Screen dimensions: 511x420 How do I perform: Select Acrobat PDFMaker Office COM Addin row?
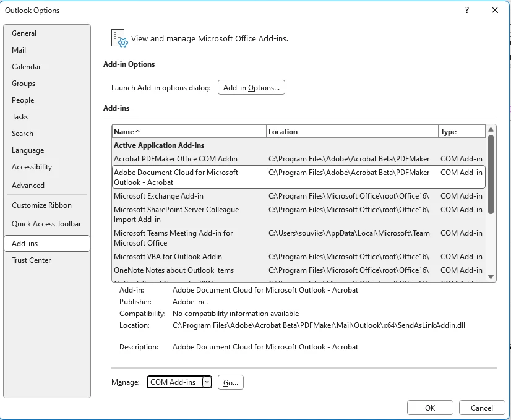(x=299, y=159)
